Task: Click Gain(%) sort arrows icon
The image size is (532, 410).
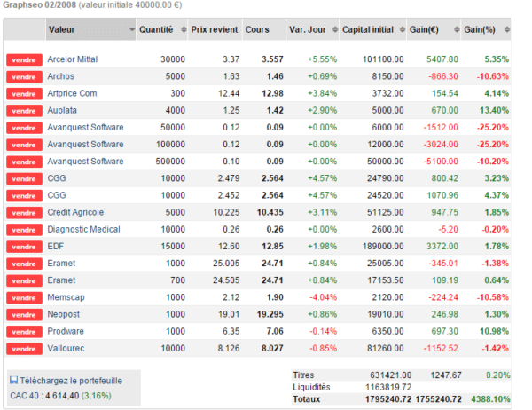Action: [507, 29]
